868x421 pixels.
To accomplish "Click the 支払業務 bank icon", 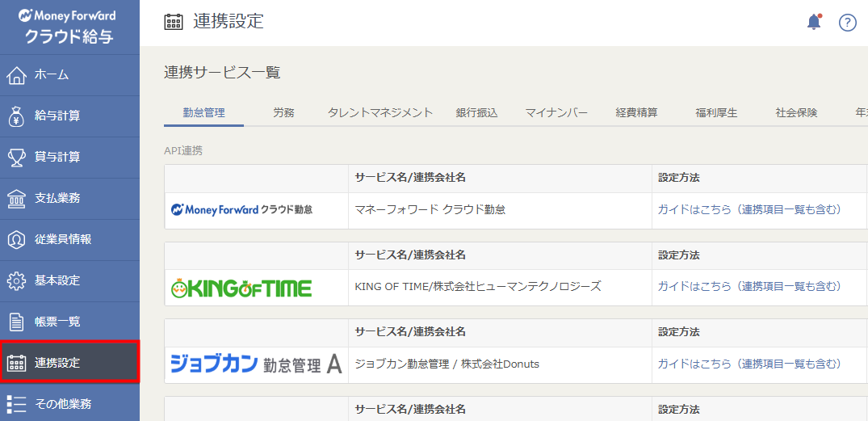I will (x=17, y=198).
